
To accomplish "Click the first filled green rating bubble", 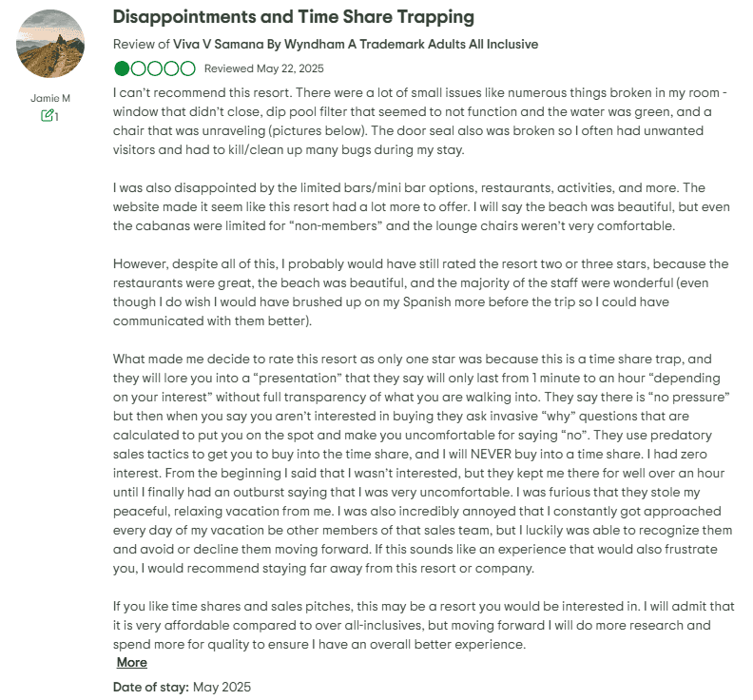I will [x=123, y=68].
